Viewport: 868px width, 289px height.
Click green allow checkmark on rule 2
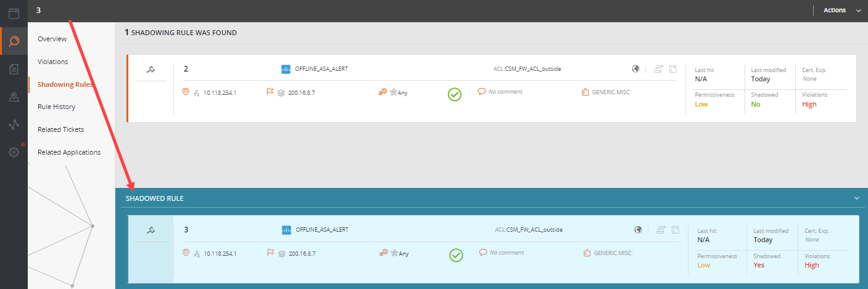(x=455, y=94)
